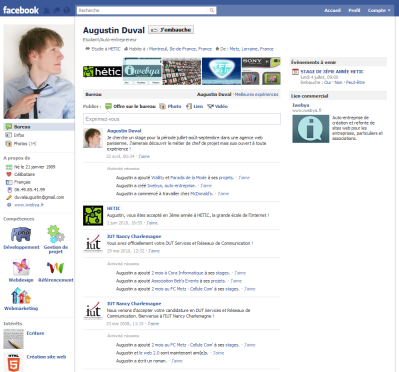Open Création site web interest link

pyautogui.click(x=46, y=357)
